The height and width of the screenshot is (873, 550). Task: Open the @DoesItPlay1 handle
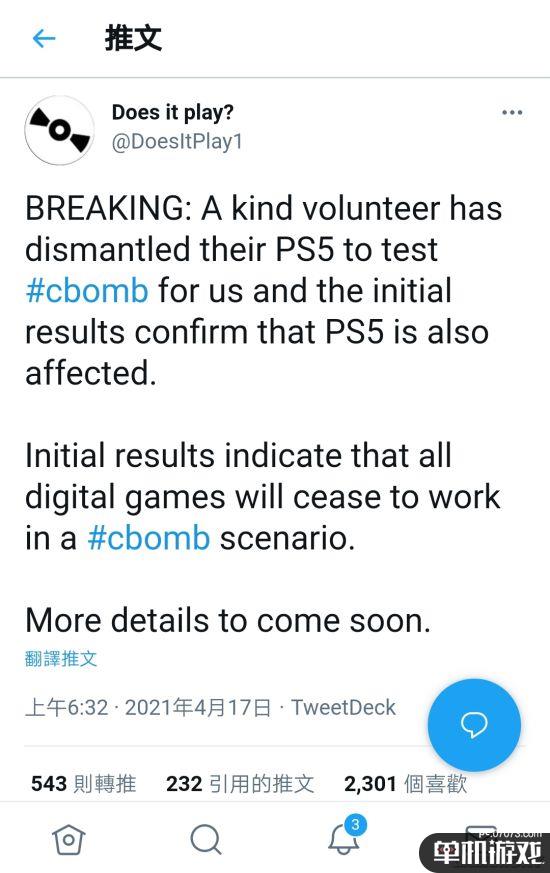177,141
